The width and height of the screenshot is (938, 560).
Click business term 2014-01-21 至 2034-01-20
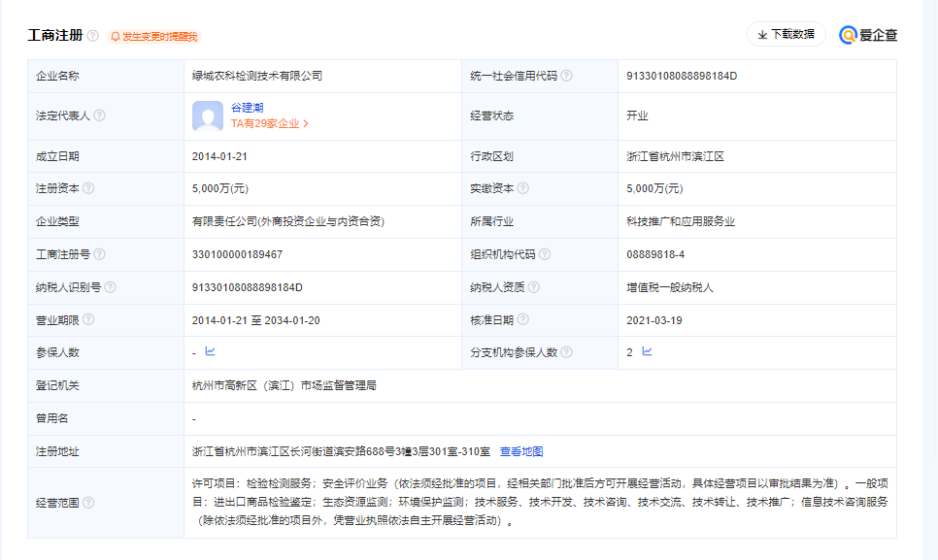(256, 320)
